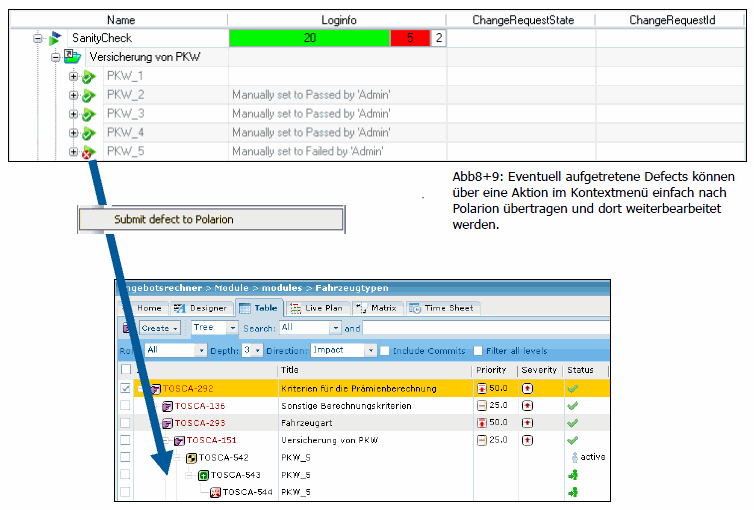Screen dimensions: 754x510
Task: Click the red failed segment showing 5
Action: (x=410, y=38)
